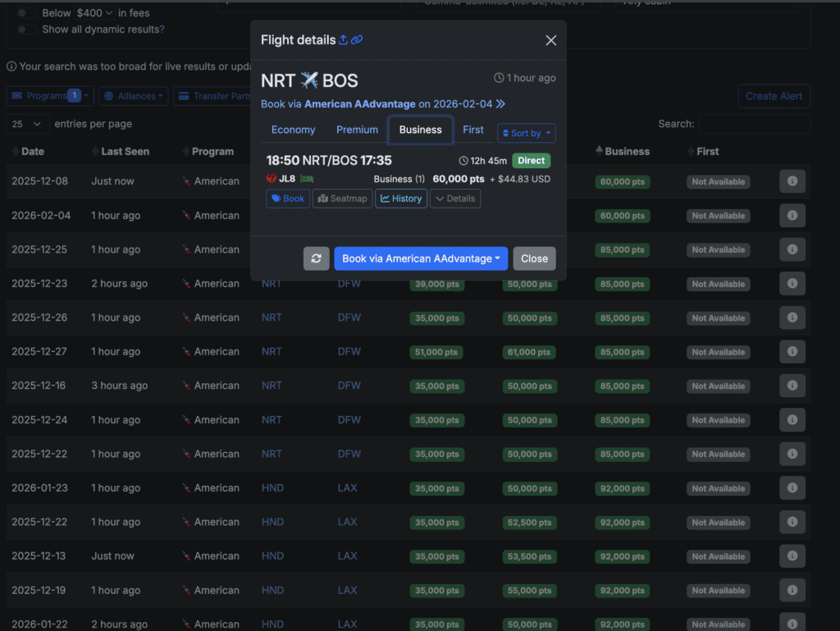Open the Seatmap for the JL8 flight
840x631 pixels.
tap(342, 198)
